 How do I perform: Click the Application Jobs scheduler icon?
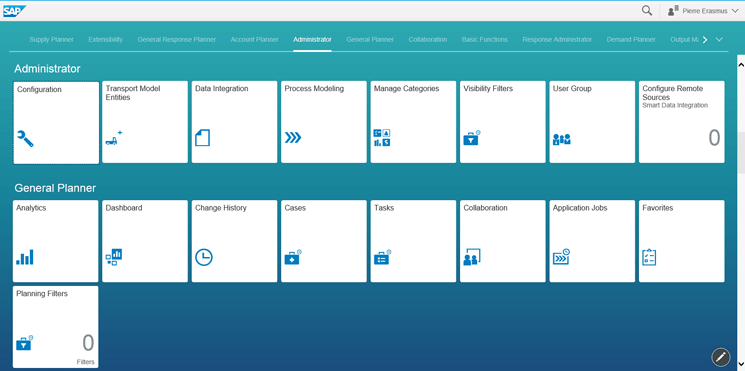click(x=561, y=257)
